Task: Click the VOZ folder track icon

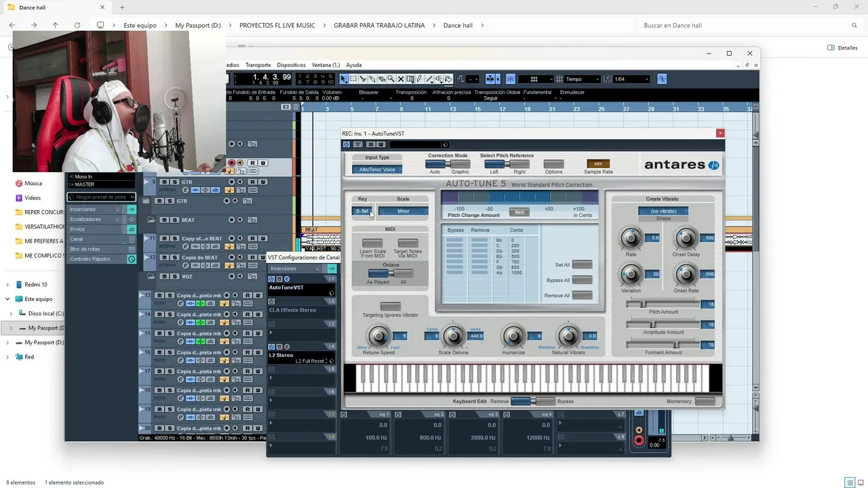Action: [x=151, y=277]
